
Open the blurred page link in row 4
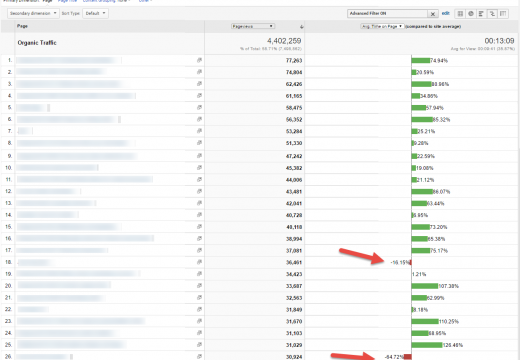tap(76, 96)
